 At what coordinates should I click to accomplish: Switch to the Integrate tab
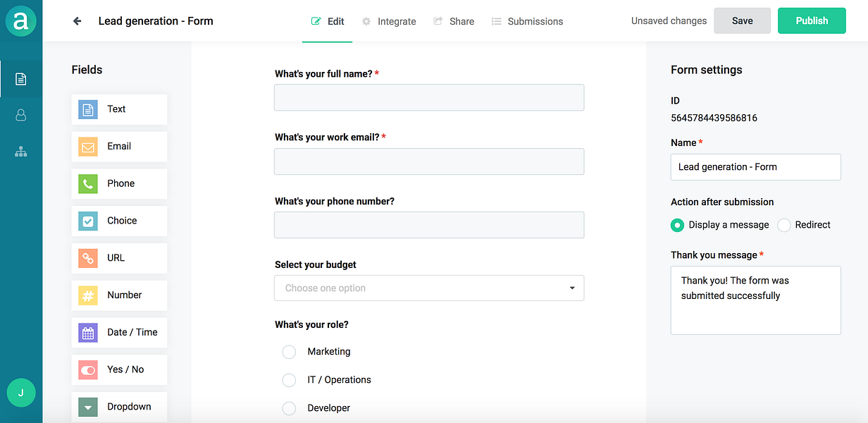tap(389, 21)
